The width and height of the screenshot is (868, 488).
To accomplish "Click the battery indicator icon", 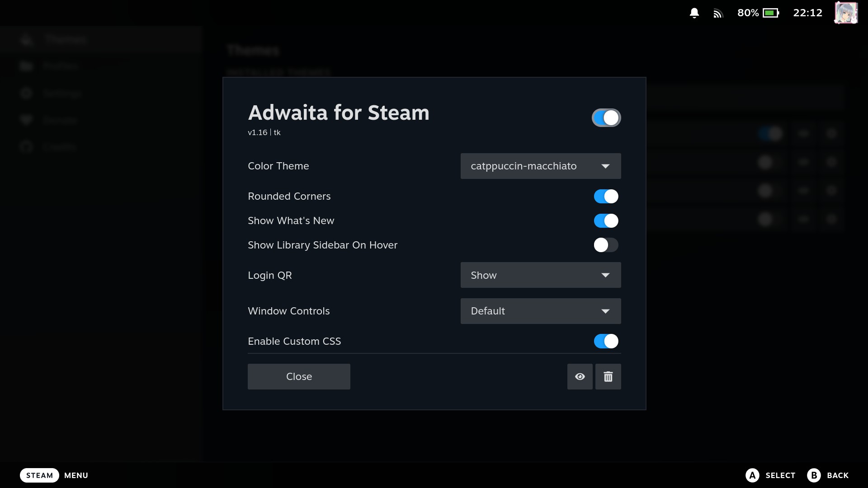I will click(x=771, y=13).
